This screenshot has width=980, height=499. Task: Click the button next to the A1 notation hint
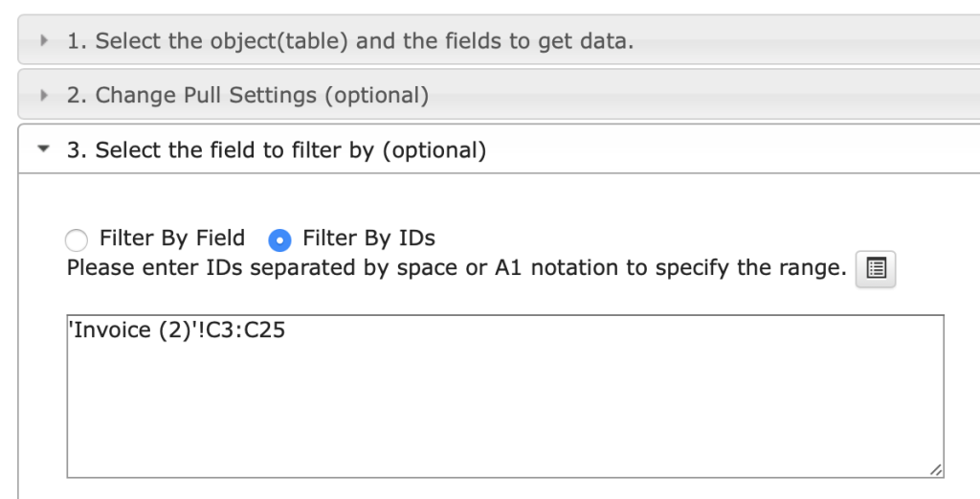click(x=876, y=269)
